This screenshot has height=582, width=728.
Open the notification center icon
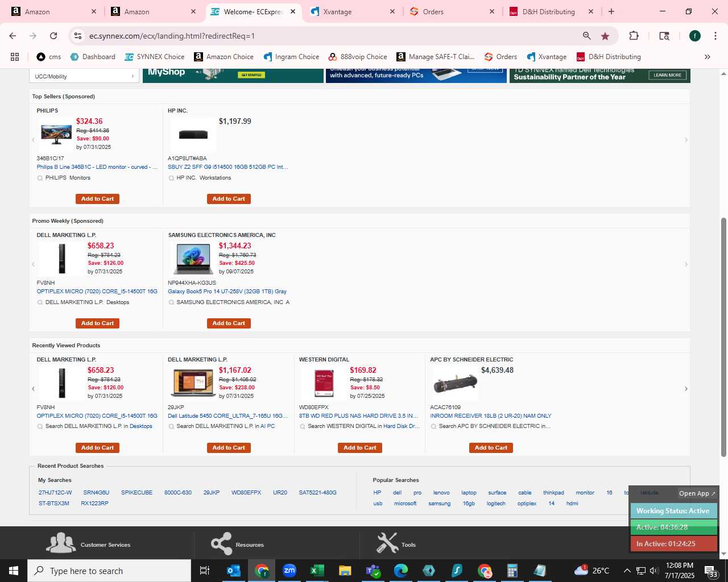(711, 571)
